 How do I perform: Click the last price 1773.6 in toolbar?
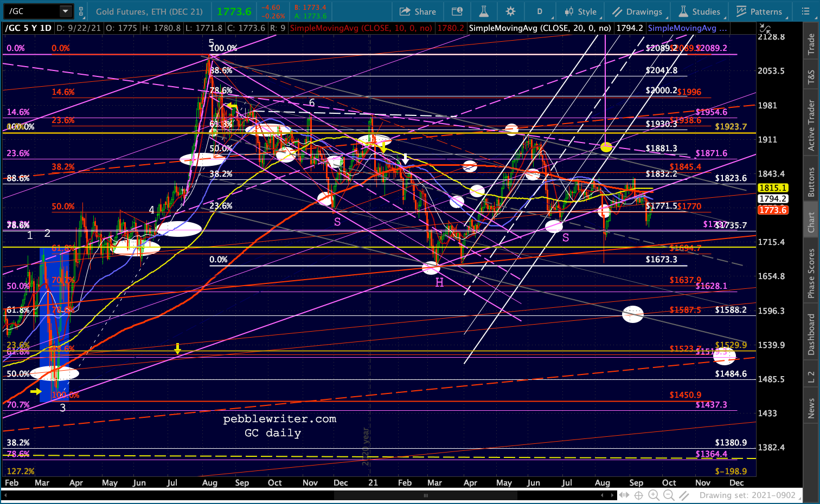click(x=234, y=11)
